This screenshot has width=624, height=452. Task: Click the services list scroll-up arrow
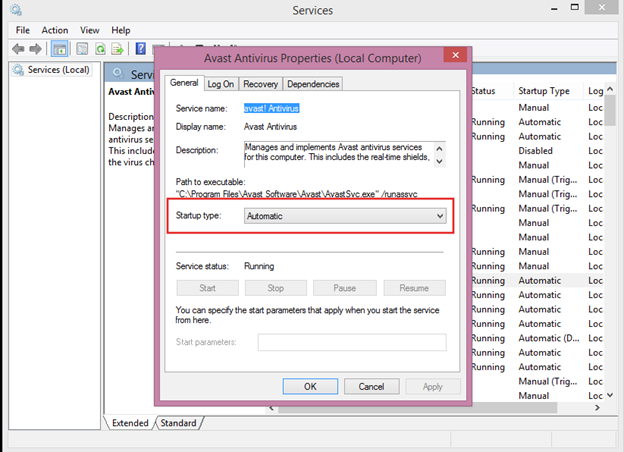click(610, 89)
